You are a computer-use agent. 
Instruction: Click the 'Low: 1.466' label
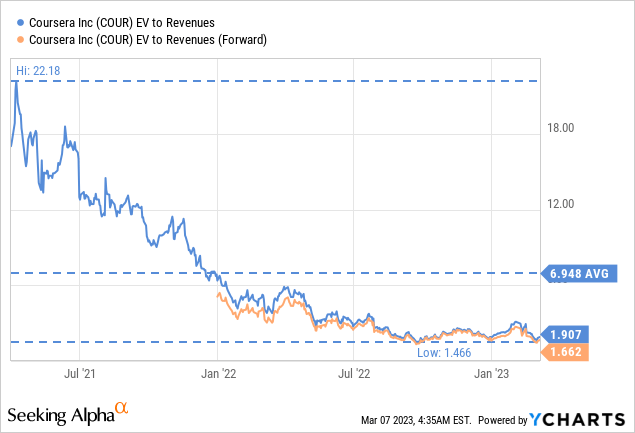point(444,353)
